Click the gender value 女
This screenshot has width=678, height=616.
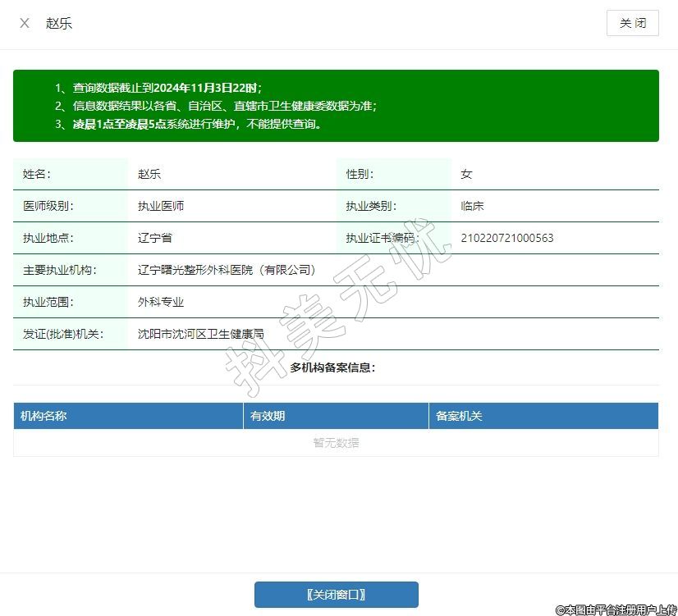tap(466, 174)
